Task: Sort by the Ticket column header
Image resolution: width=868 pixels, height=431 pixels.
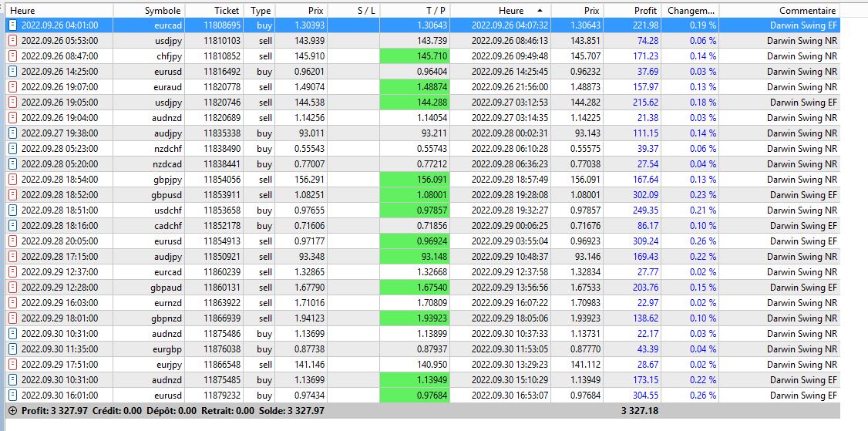Action: (214, 11)
